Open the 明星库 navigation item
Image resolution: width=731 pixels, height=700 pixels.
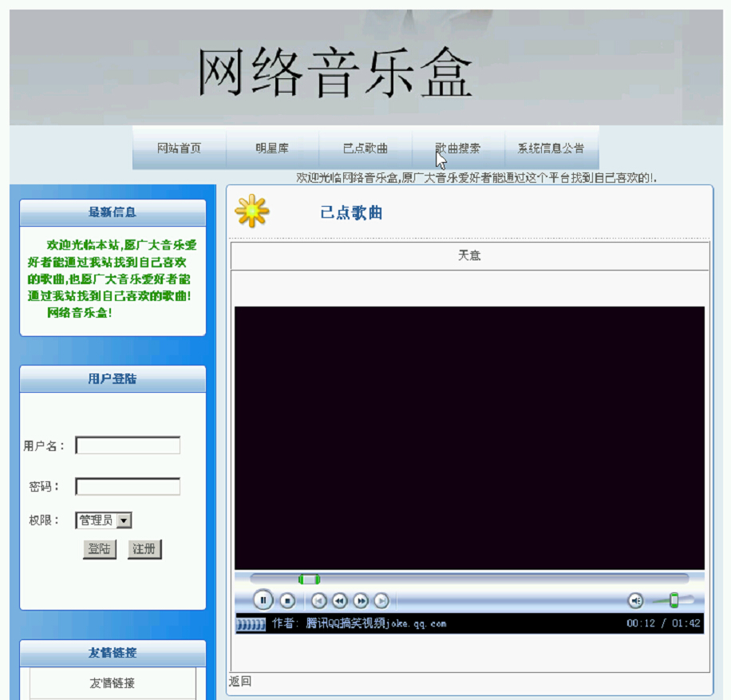pos(272,148)
